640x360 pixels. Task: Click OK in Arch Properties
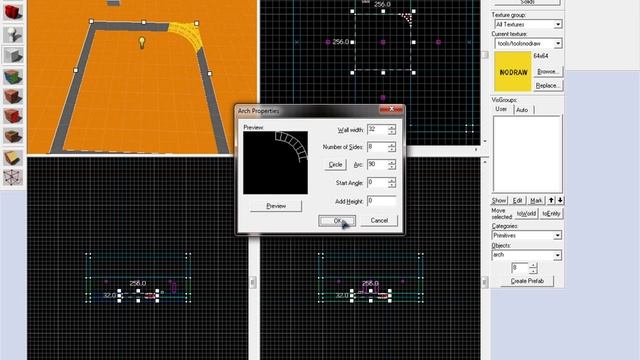pos(337,221)
